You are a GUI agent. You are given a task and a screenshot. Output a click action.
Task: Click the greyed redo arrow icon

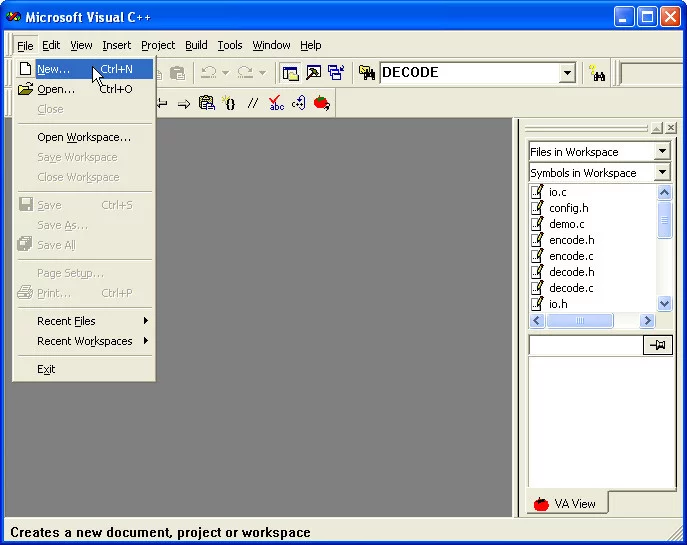point(245,73)
